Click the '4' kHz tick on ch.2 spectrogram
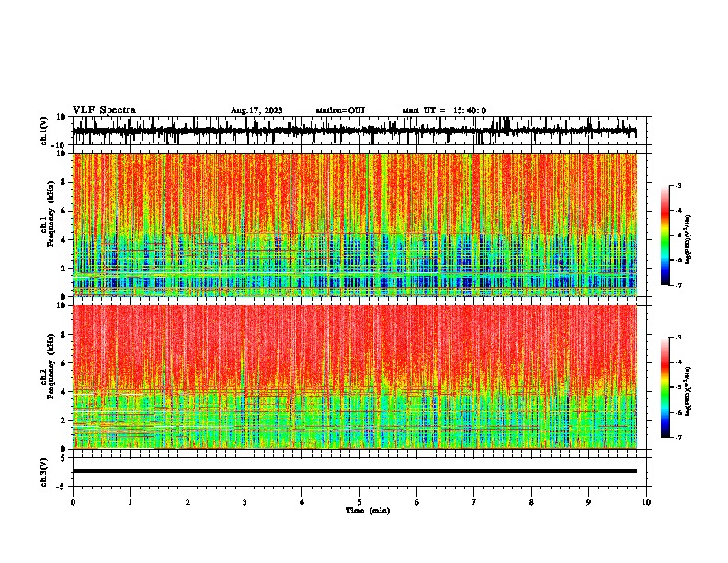The width and height of the screenshot is (728, 563). (64, 392)
